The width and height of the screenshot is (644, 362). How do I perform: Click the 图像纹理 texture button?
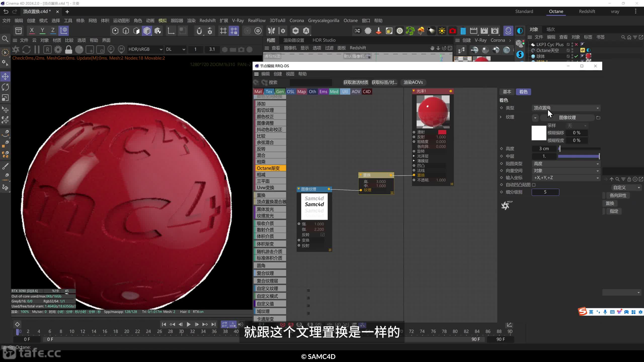coord(567,118)
